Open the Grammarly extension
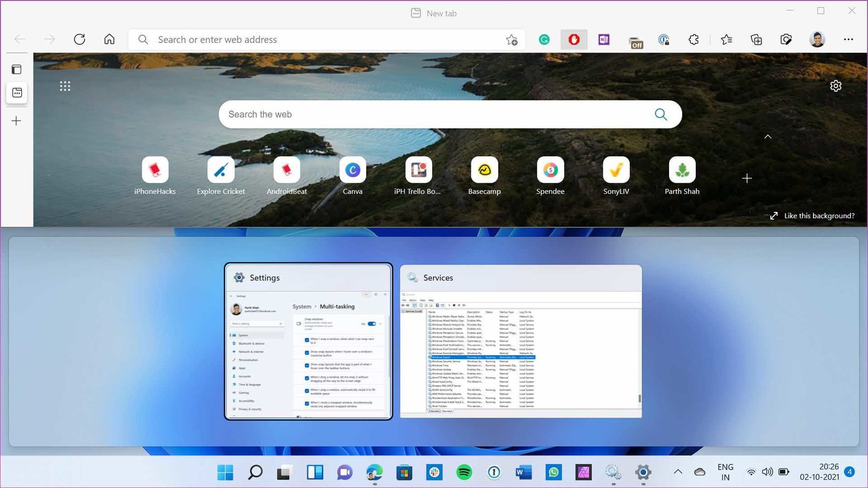Image resolution: width=868 pixels, height=488 pixels. tap(544, 39)
